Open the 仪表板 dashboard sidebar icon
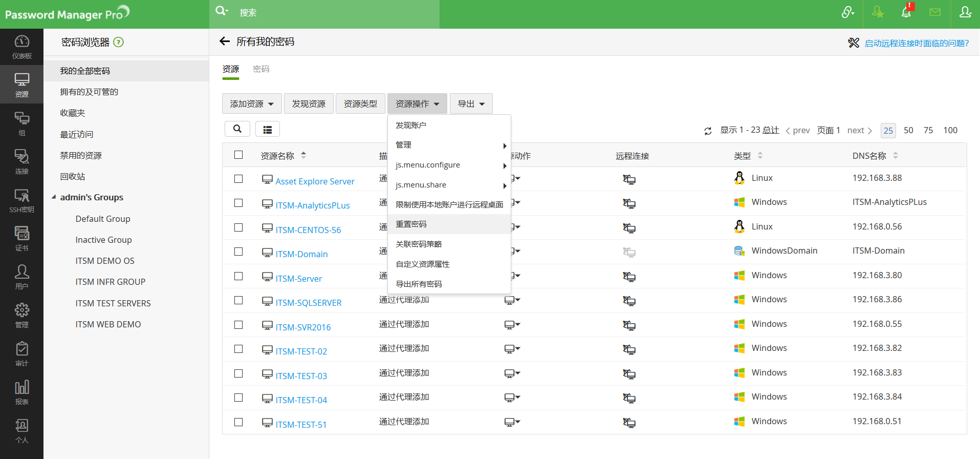980x459 pixels. point(21,47)
